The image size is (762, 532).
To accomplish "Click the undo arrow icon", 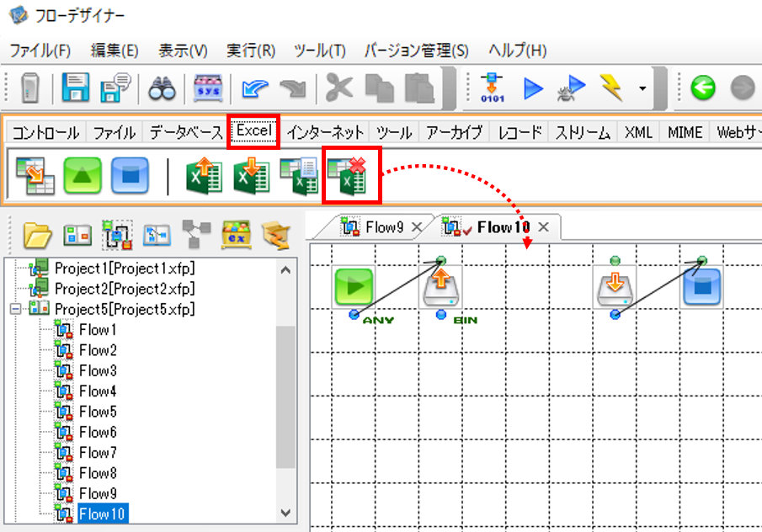I will click(x=254, y=89).
